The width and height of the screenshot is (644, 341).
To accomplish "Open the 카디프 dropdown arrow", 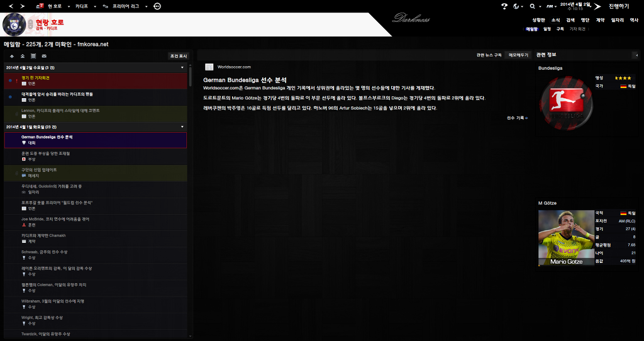I will tap(95, 6).
